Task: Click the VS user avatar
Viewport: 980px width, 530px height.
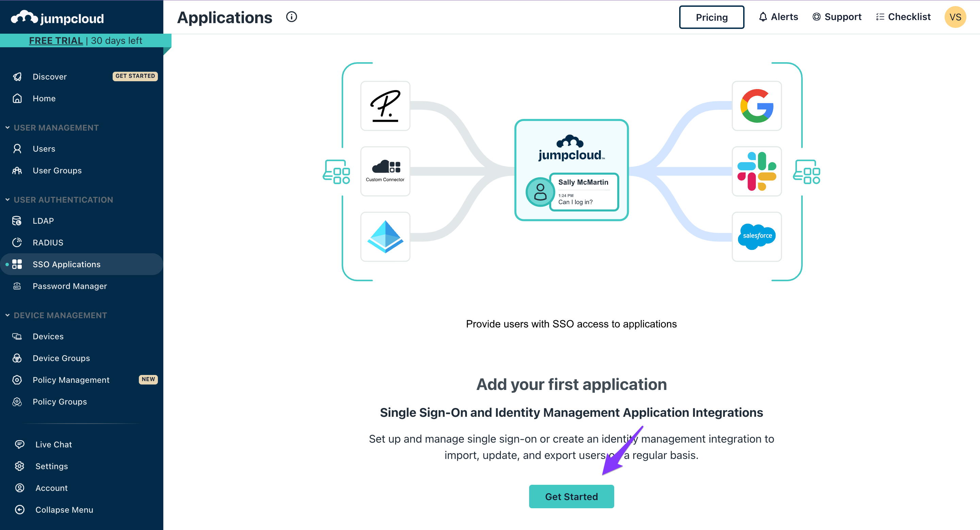Action: pyautogui.click(x=955, y=17)
